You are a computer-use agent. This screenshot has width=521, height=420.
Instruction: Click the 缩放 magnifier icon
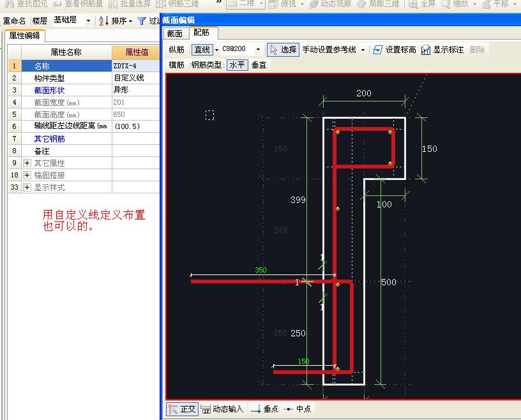(446, 4)
